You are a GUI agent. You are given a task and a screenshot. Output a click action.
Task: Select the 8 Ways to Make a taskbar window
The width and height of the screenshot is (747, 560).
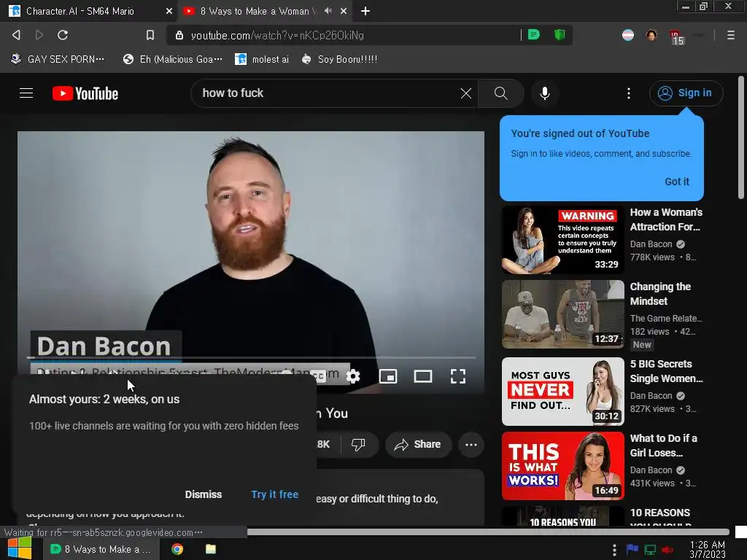point(100,549)
